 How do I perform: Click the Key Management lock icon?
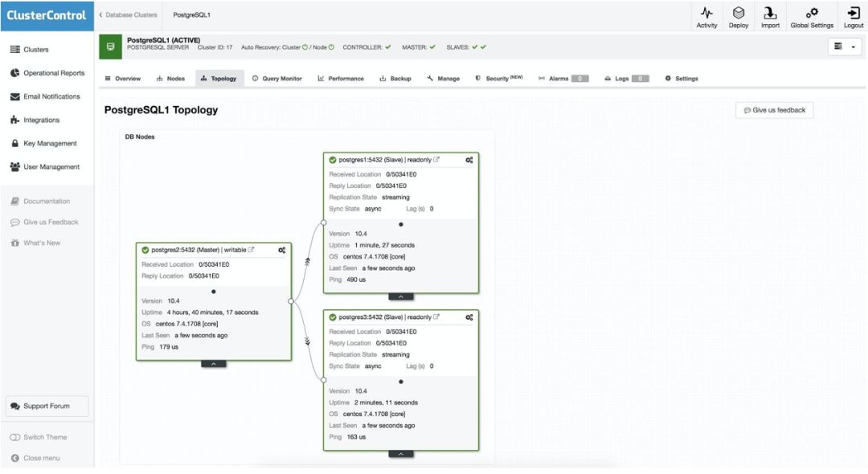[x=15, y=143]
